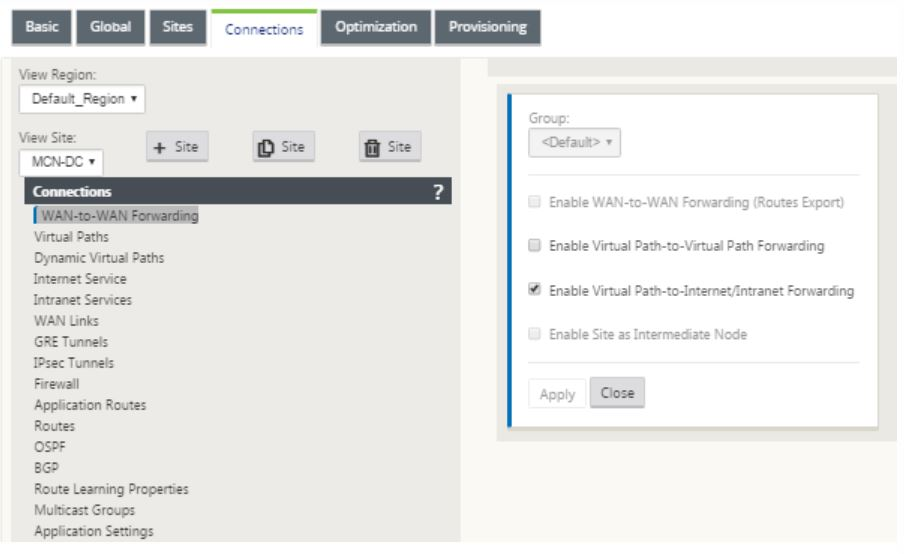This screenshot has width=904, height=554.
Task: Click the trash icon to delete Site
Action: (x=372, y=148)
